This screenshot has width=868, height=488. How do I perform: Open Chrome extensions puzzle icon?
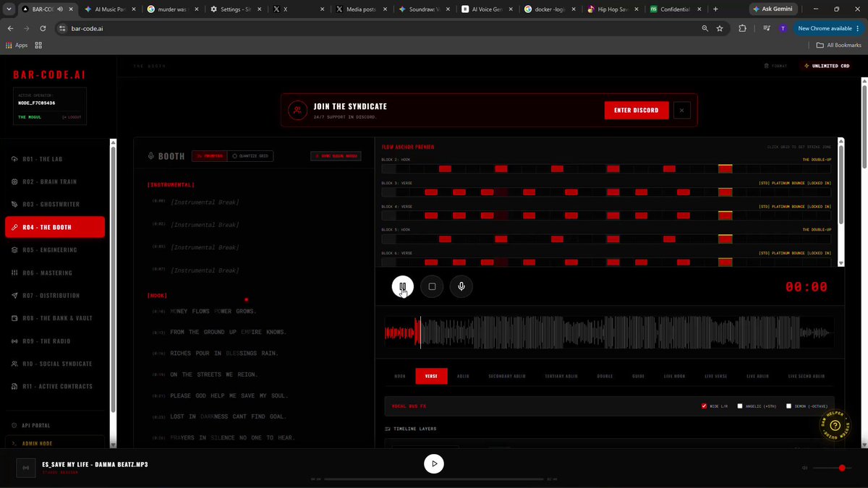tap(742, 28)
